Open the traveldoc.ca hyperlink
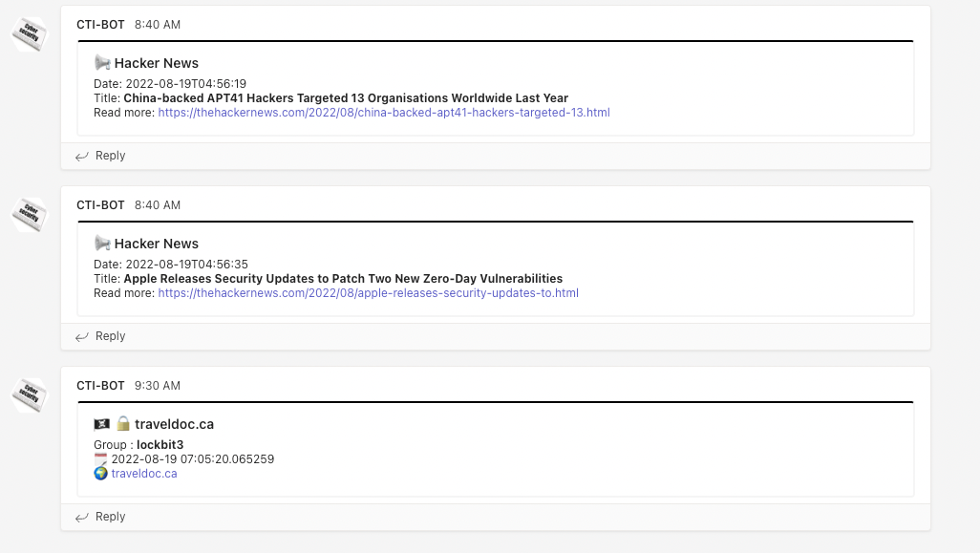The image size is (980, 553). (144, 474)
